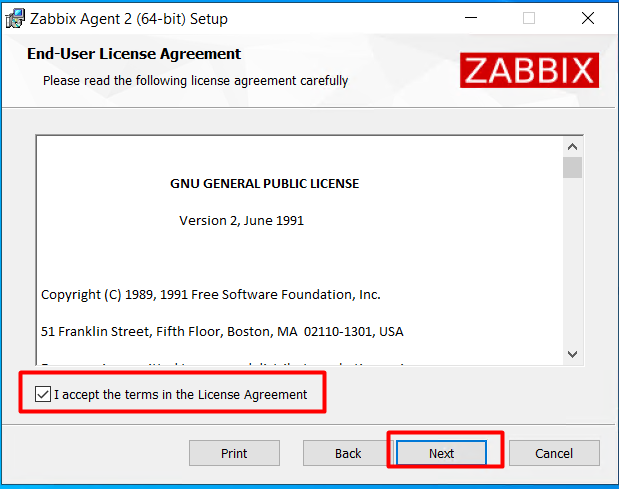Click the greyed-out maximize window button
Image resolution: width=619 pixels, height=489 pixels.
529,19
